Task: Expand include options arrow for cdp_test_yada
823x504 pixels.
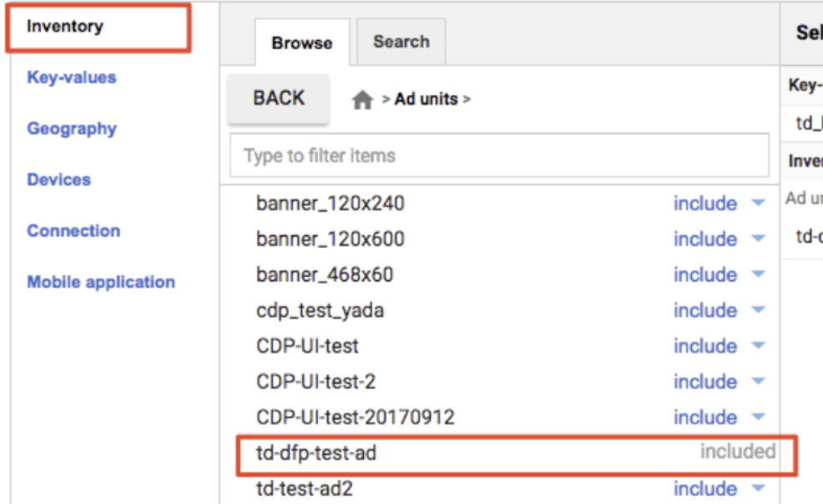Action: click(x=758, y=310)
